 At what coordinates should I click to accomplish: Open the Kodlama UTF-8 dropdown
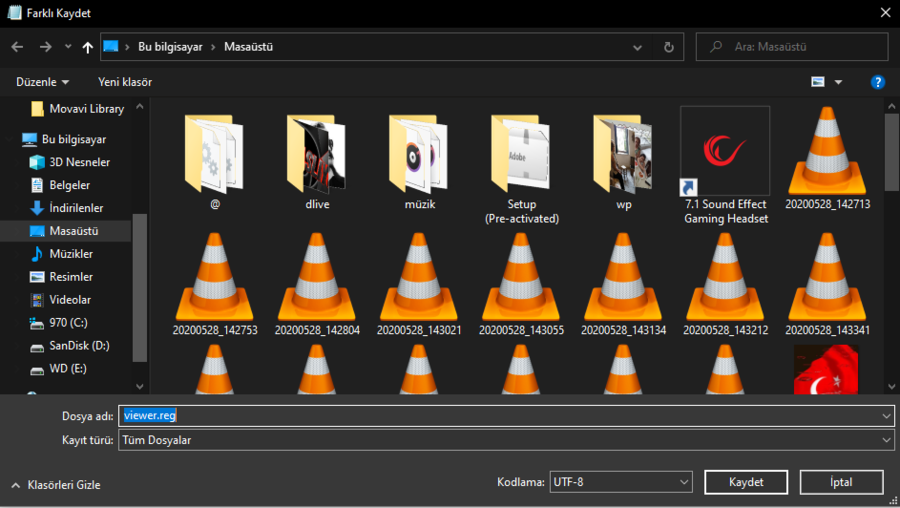(621, 482)
